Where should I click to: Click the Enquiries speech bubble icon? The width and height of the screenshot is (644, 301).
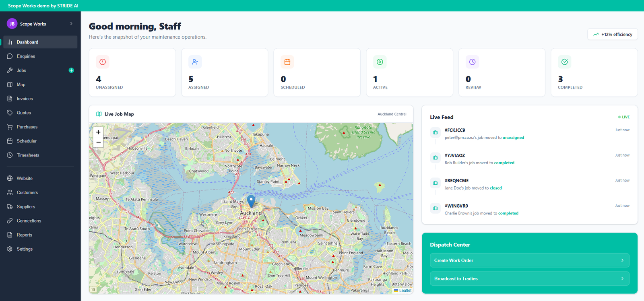10,56
